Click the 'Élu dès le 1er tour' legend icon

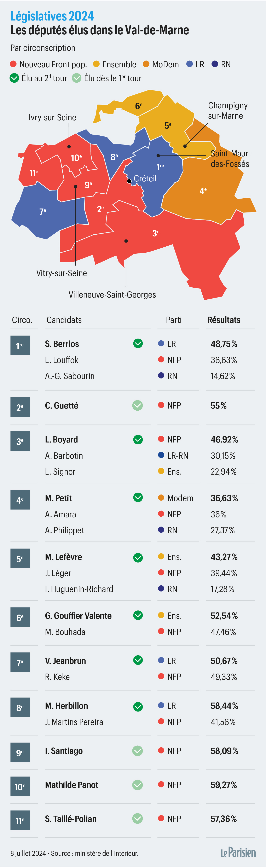click(x=77, y=78)
